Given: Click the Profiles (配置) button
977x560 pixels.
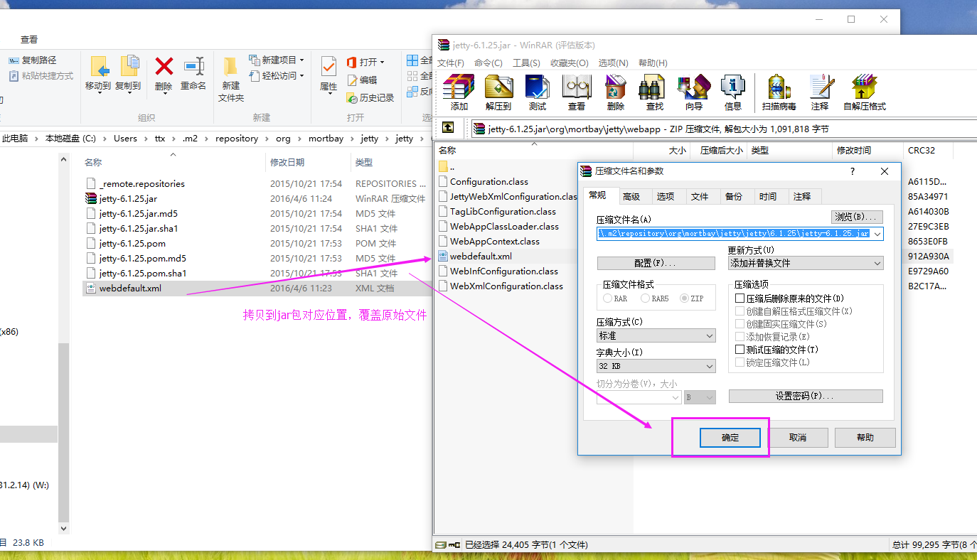Looking at the screenshot, I should point(656,263).
